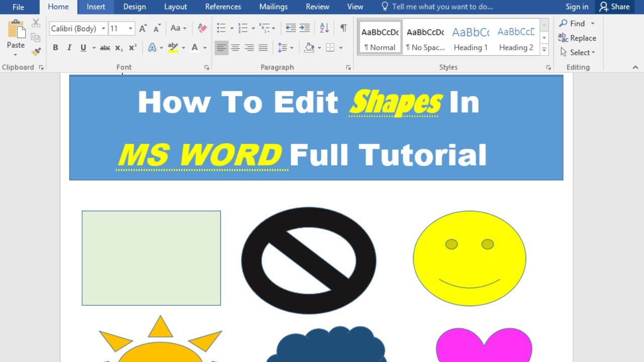Image resolution: width=644 pixels, height=362 pixels.
Task: Apply subscript formatting
Action: [x=119, y=48]
